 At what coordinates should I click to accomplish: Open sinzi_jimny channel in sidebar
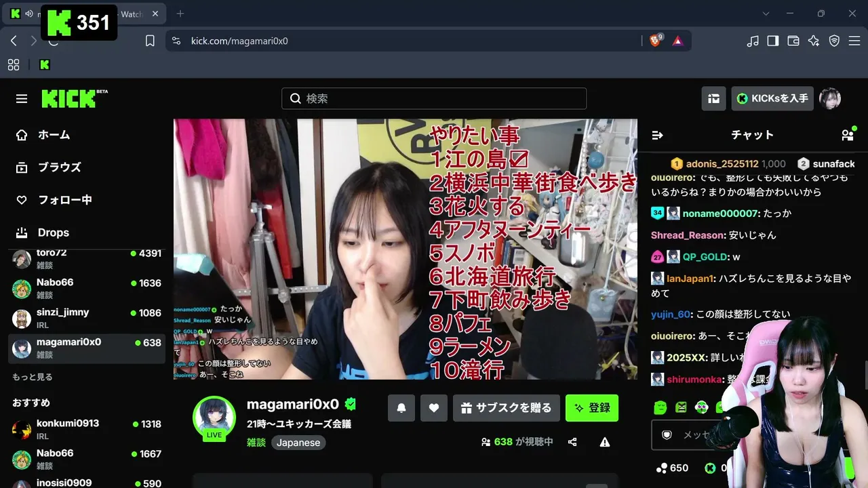(87, 318)
